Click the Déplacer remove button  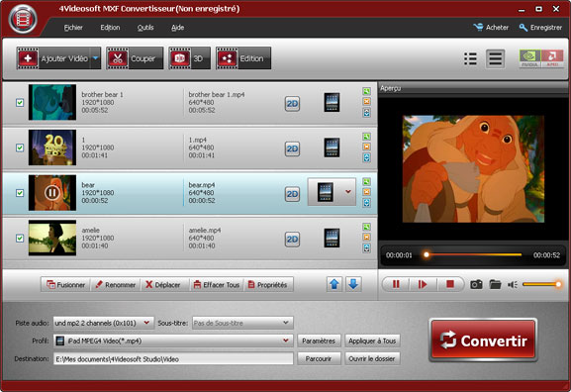pos(163,284)
